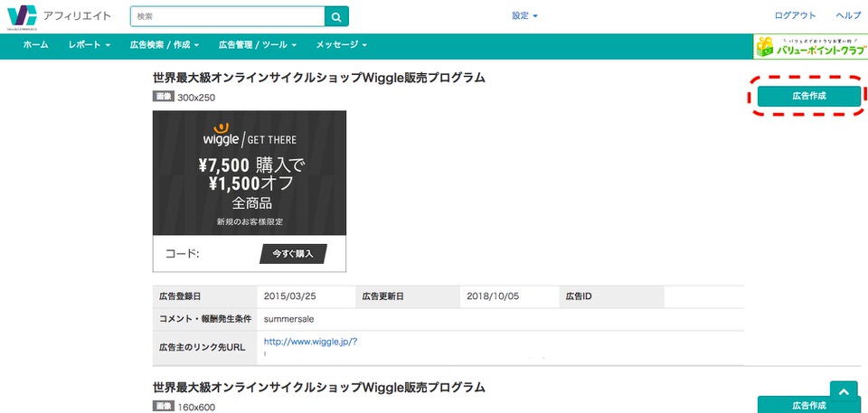The height and width of the screenshot is (413, 868).
Task: Click the アフィリエイト header text
Action: 77,16
